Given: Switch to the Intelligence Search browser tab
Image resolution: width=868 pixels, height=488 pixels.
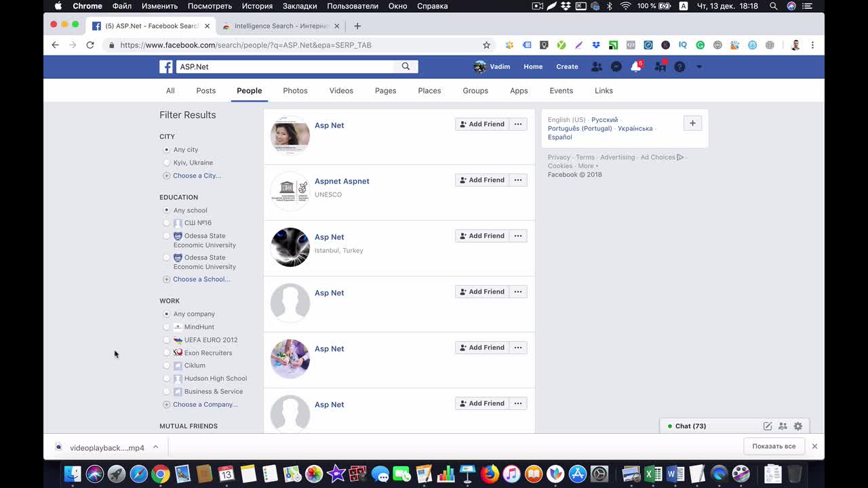Looking at the screenshot, I should 281,26.
